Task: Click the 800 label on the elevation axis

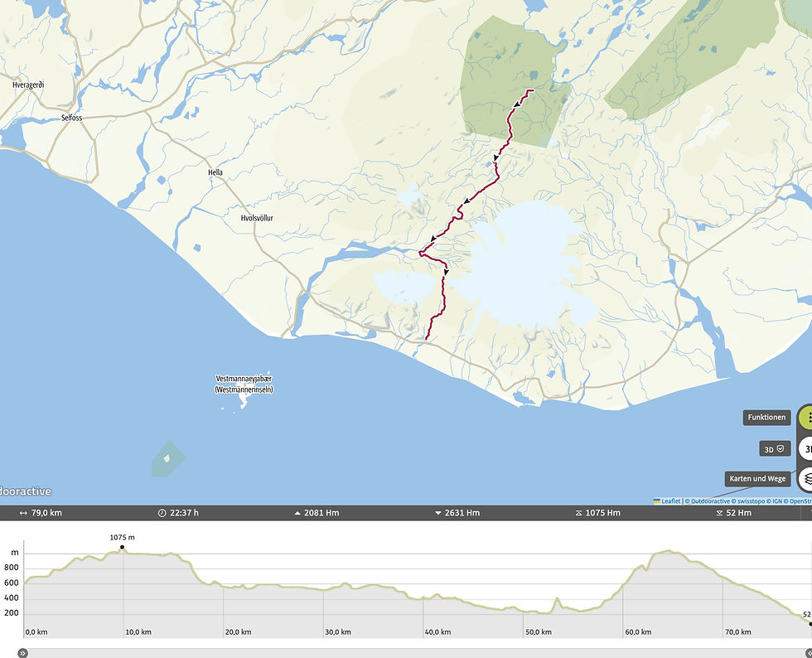Action: point(12,568)
